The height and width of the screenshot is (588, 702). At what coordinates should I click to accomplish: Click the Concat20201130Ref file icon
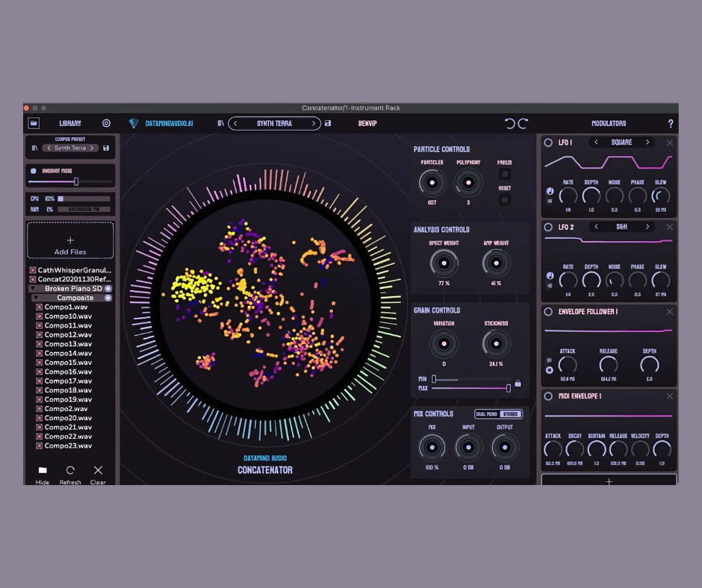pos(33,279)
